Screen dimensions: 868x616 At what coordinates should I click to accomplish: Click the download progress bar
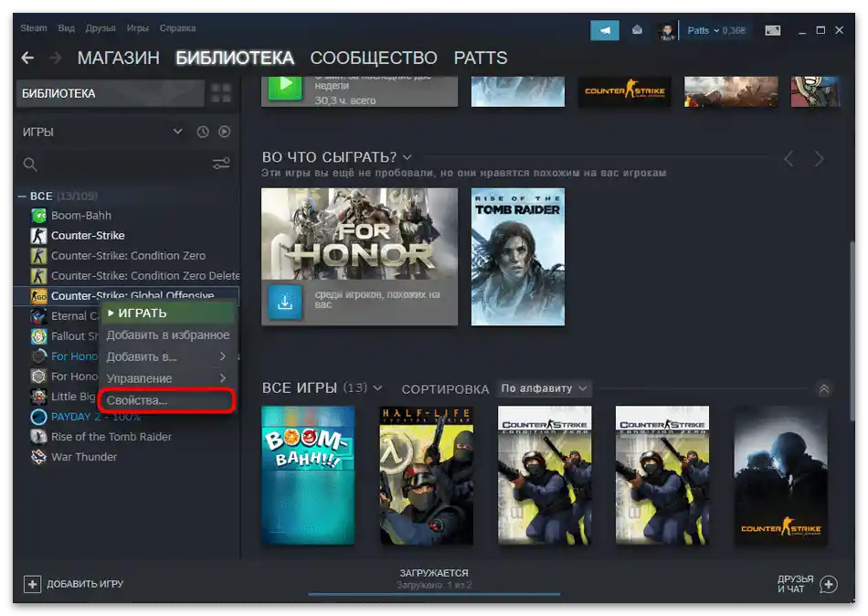(x=434, y=594)
